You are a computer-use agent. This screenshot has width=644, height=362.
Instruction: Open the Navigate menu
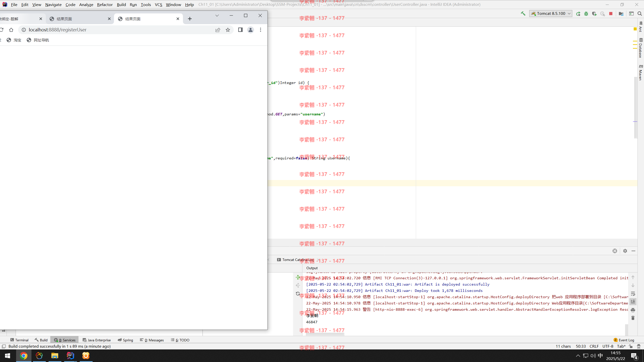(x=53, y=5)
